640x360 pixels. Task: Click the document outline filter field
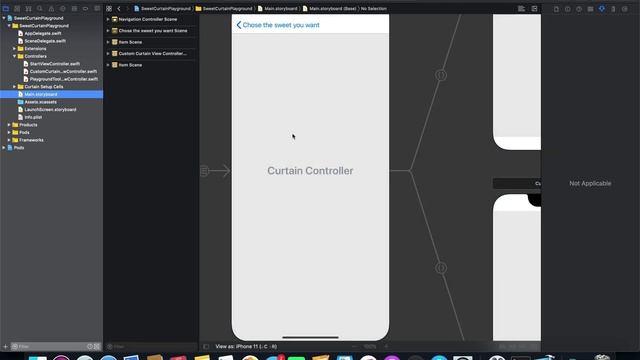(x=151, y=347)
